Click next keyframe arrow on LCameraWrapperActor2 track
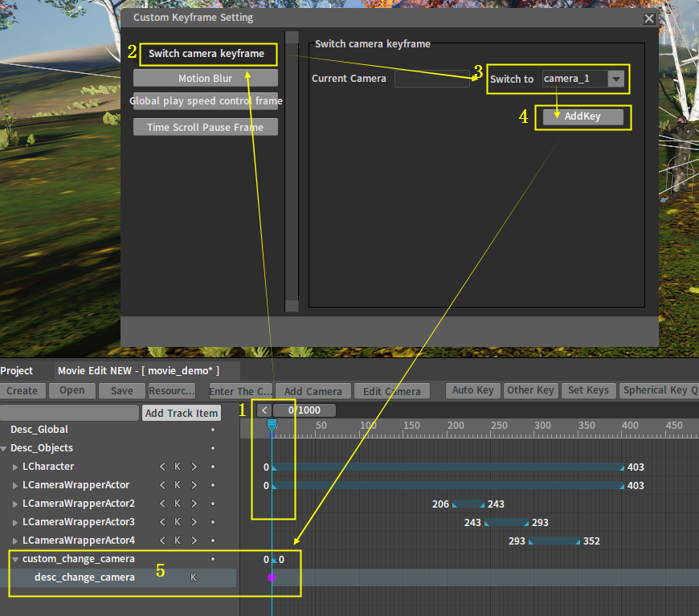The width and height of the screenshot is (699, 616). click(x=194, y=504)
